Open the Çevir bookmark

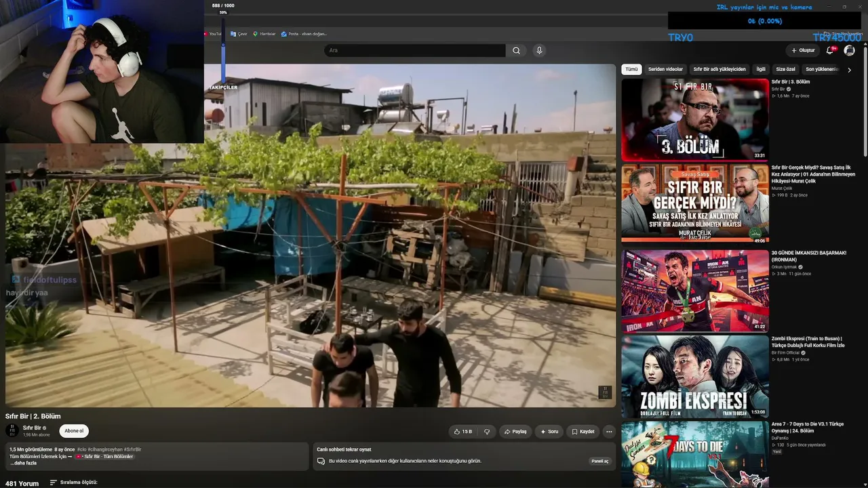click(239, 34)
